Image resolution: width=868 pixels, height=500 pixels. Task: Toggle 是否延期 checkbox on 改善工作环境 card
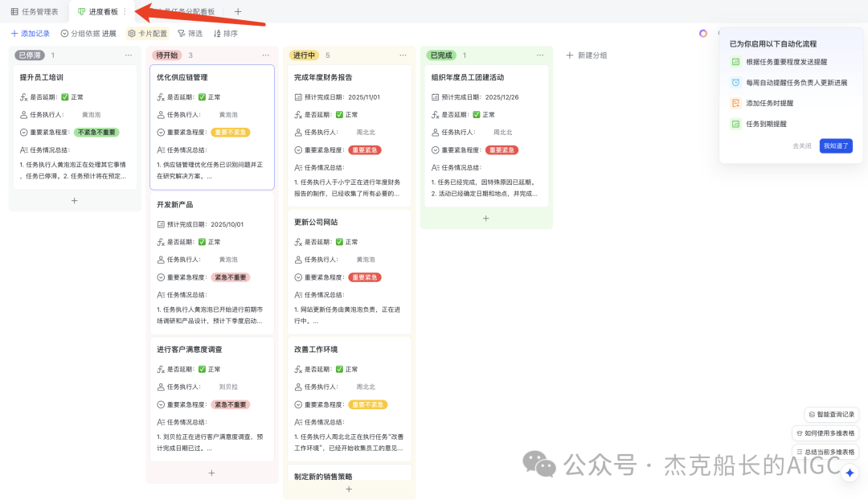tap(339, 369)
